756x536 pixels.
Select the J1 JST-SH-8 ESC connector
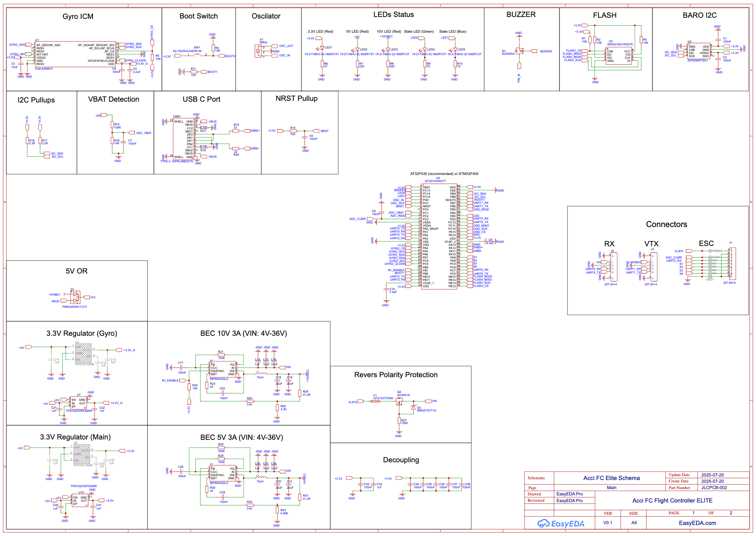click(732, 264)
